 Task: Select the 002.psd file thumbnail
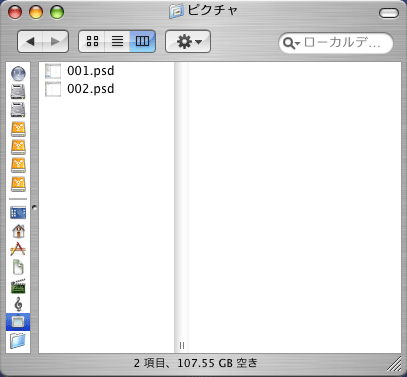pyautogui.click(x=53, y=89)
